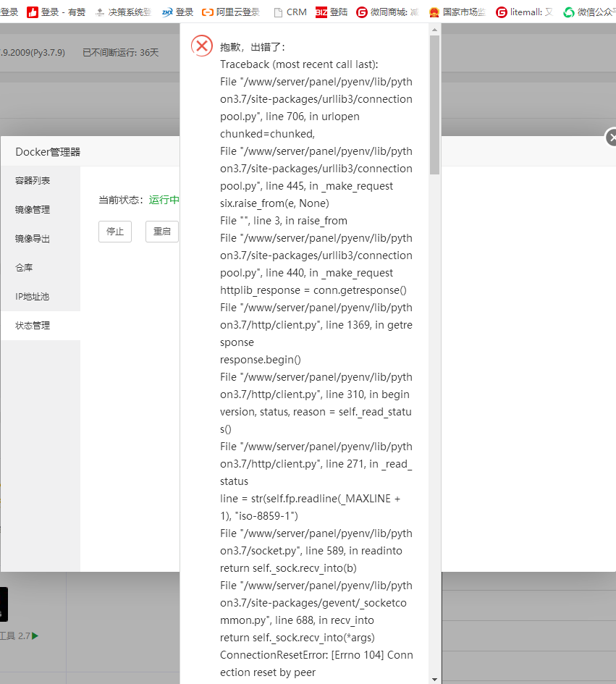Click the 微同商城 red G icon
616x684 pixels.
tap(362, 12)
